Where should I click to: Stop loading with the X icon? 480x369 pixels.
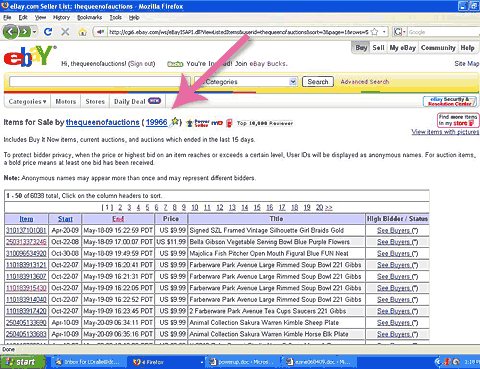coord(65,32)
